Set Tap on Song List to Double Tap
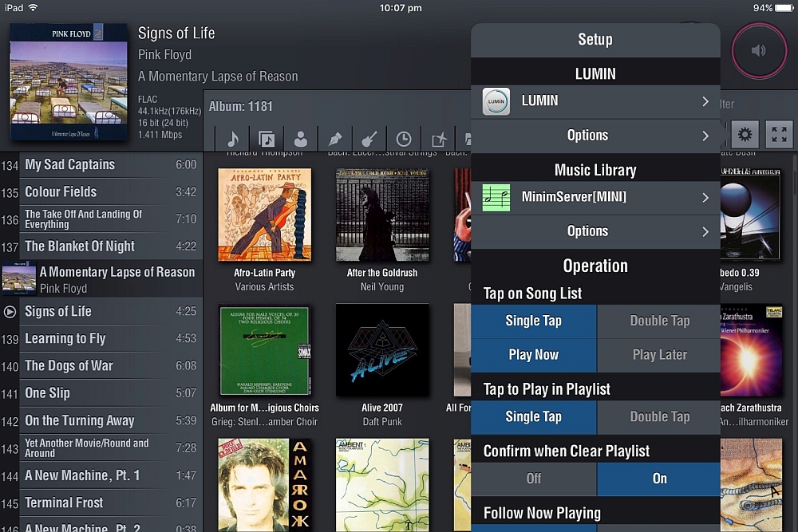This screenshot has height=532, width=798. point(659,321)
